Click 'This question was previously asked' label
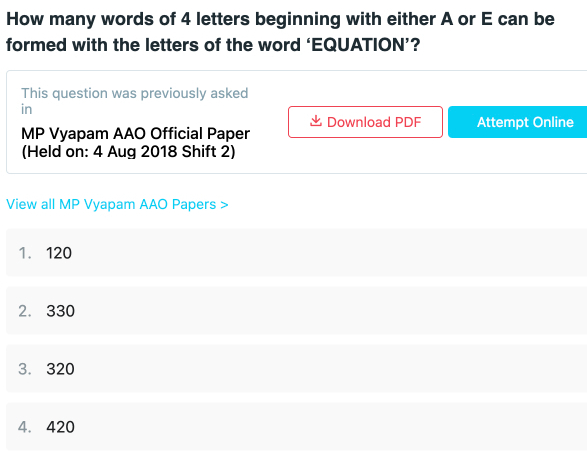The image size is (587, 455). (135, 93)
